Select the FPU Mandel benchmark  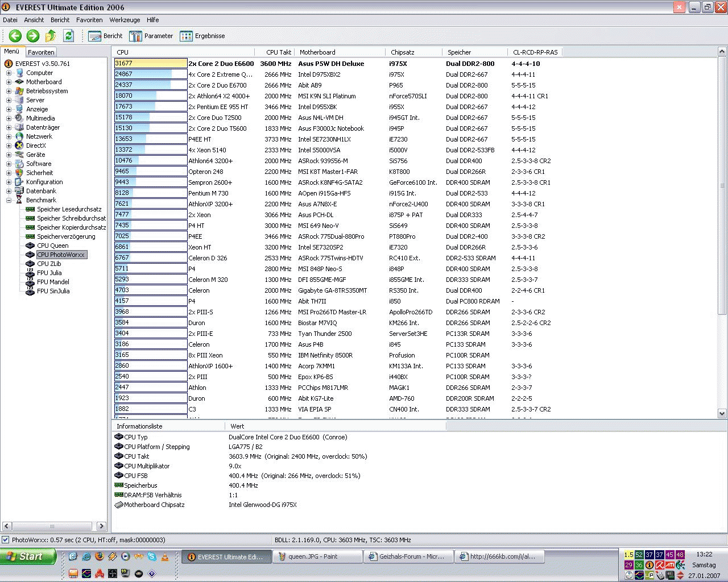pyautogui.click(x=53, y=282)
